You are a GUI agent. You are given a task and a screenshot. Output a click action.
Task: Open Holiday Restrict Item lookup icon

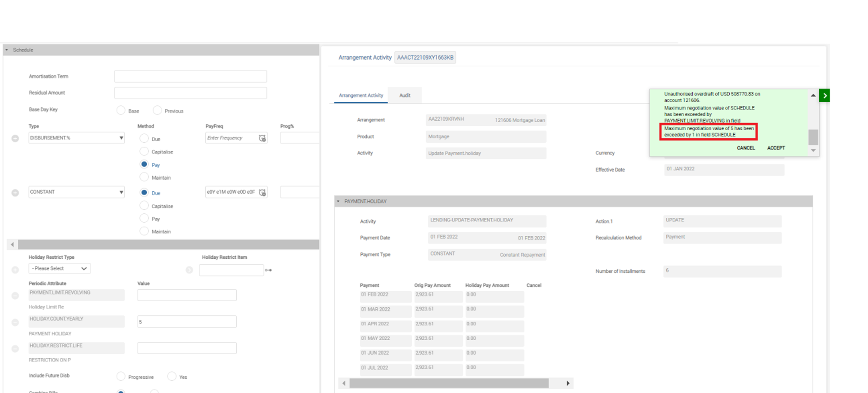tap(268, 270)
